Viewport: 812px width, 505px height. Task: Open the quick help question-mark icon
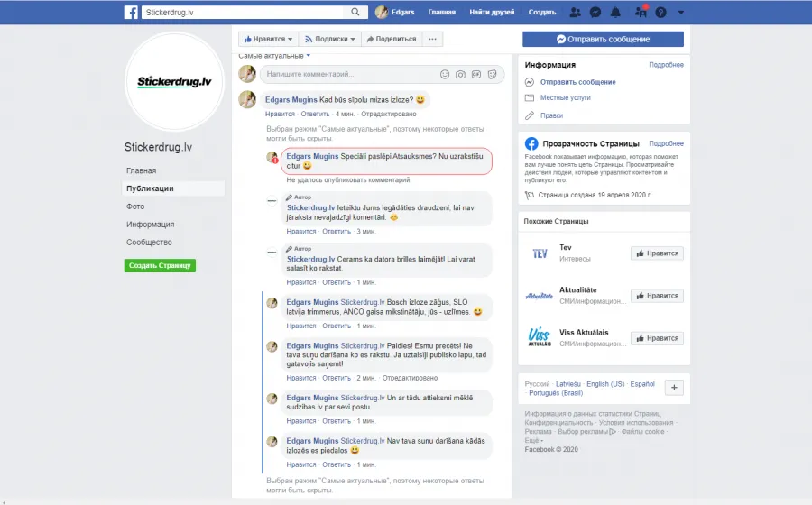[x=660, y=12]
